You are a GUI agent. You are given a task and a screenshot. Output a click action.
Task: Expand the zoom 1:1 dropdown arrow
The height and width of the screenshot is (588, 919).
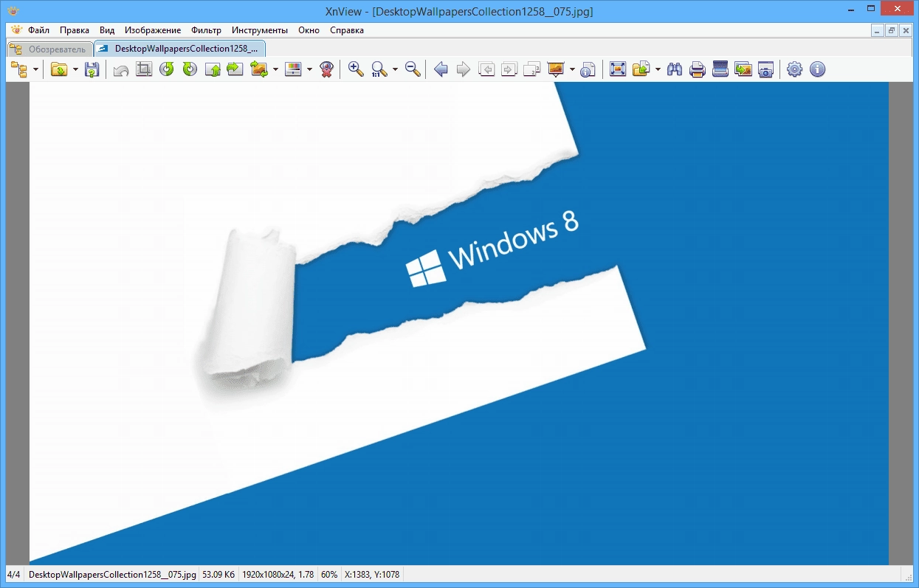395,70
